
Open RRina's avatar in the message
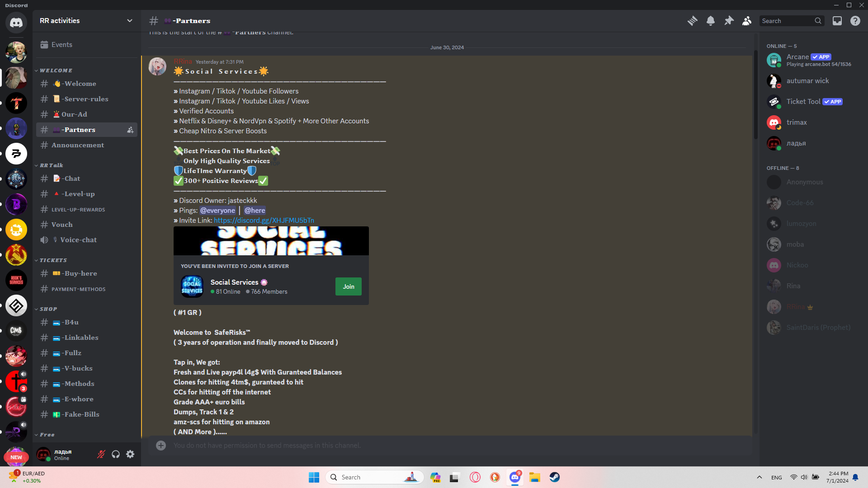157,66
